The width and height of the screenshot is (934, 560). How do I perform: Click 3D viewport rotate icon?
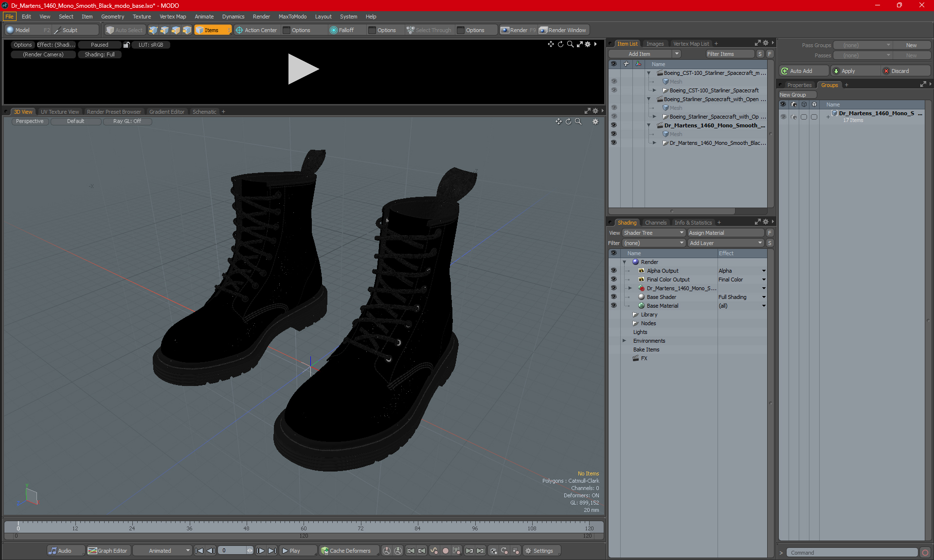[568, 122]
